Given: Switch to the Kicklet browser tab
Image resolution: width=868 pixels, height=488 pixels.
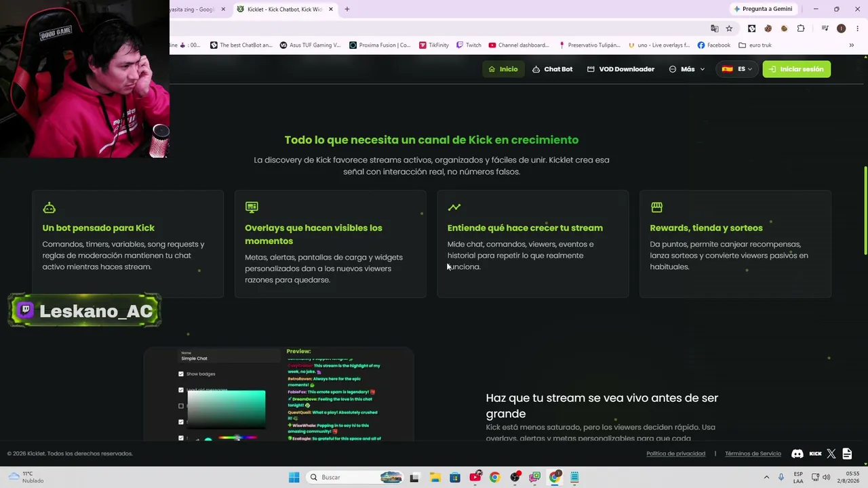Looking at the screenshot, I should 285,9.
